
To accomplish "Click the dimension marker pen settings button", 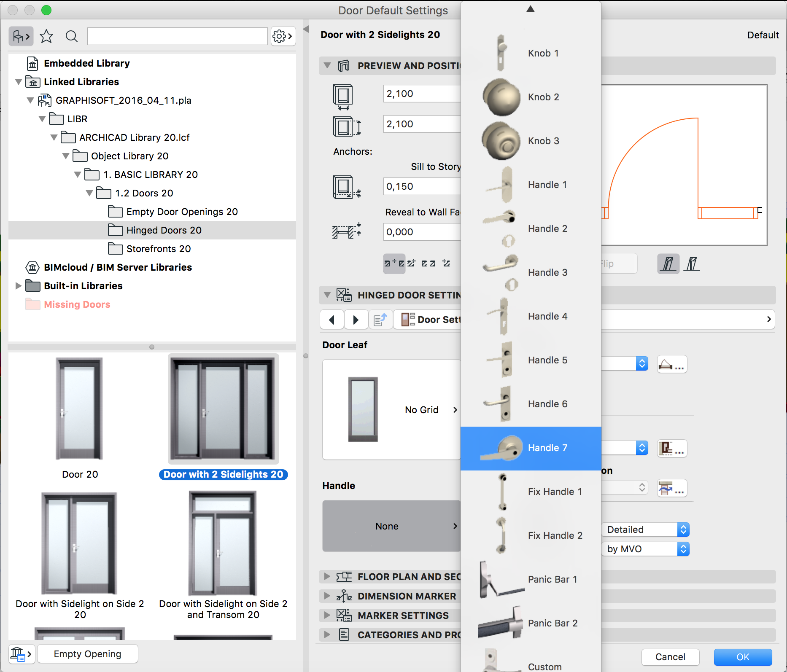I will [672, 488].
